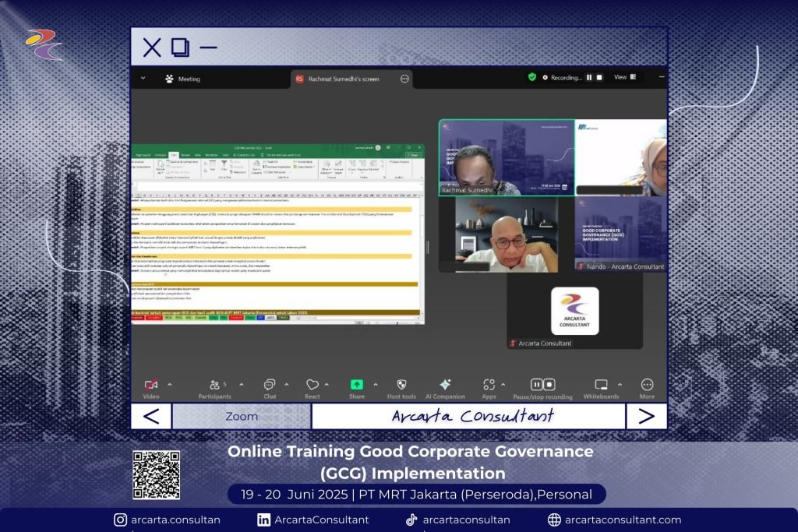The height and width of the screenshot is (532, 798).
Task: Select the Rachmat Sumedhi's screen tab
Action: pos(343,79)
